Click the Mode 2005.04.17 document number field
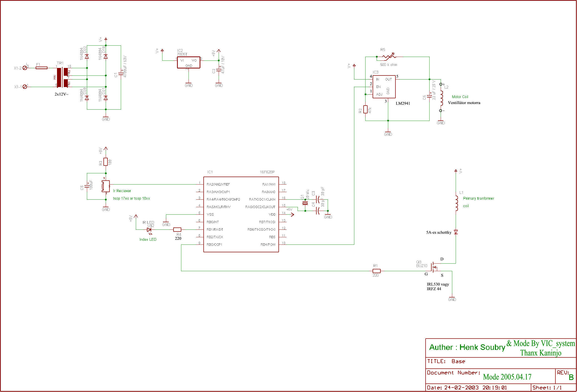577x392 pixels. pyautogui.click(x=507, y=377)
